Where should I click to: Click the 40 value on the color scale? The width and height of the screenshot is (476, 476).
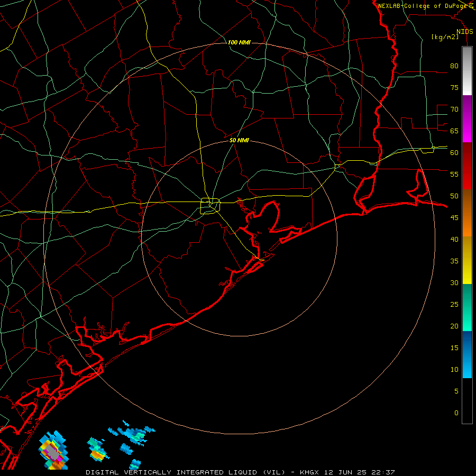[x=454, y=239]
